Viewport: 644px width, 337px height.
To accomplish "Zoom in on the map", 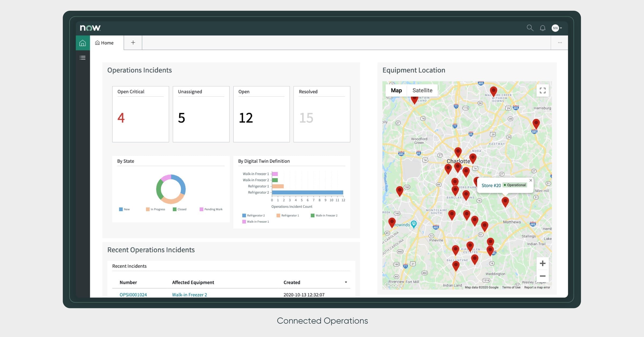I will [x=542, y=263].
